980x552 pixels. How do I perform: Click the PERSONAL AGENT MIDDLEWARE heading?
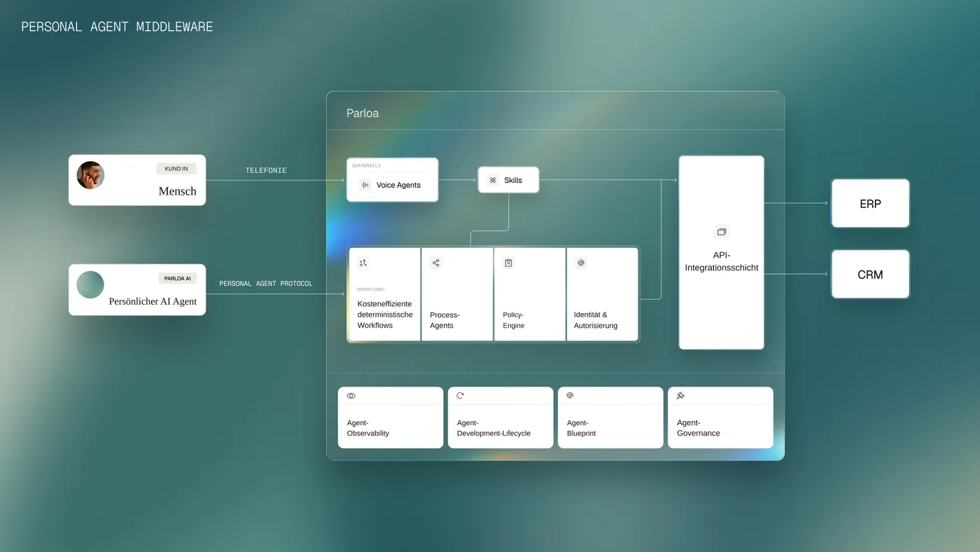[117, 27]
